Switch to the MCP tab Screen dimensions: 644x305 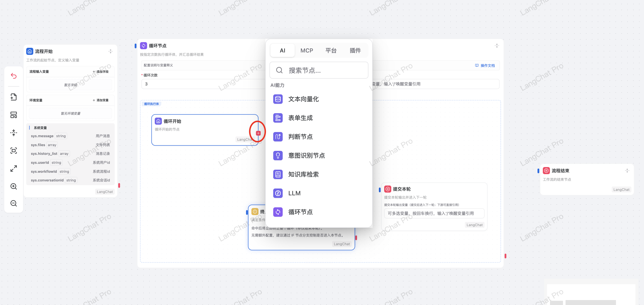[306, 50]
